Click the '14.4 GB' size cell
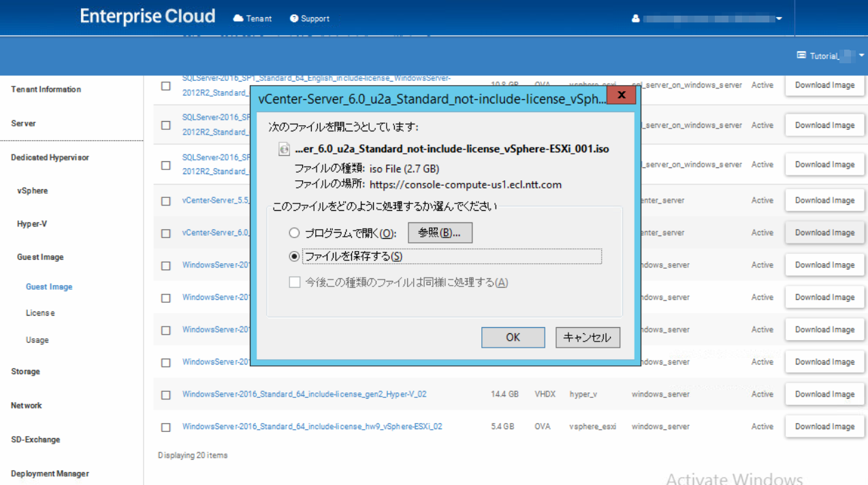 point(504,395)
